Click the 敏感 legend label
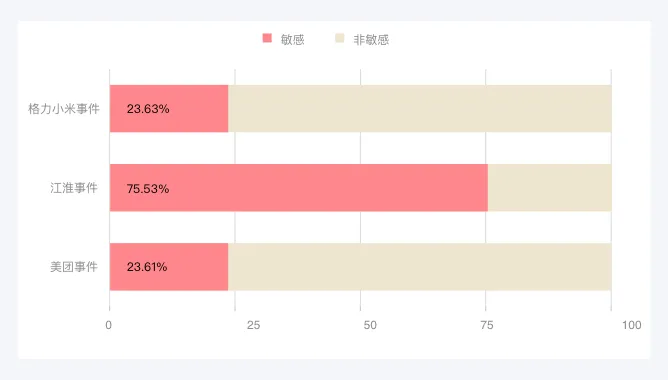 pyautogui.click(x=292, y=40)
